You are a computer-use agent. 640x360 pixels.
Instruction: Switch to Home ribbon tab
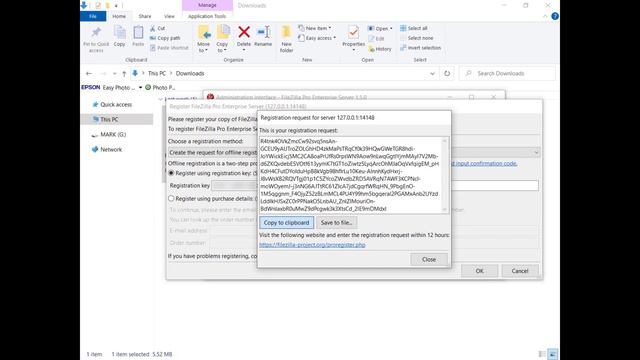[x=119, y=16]
